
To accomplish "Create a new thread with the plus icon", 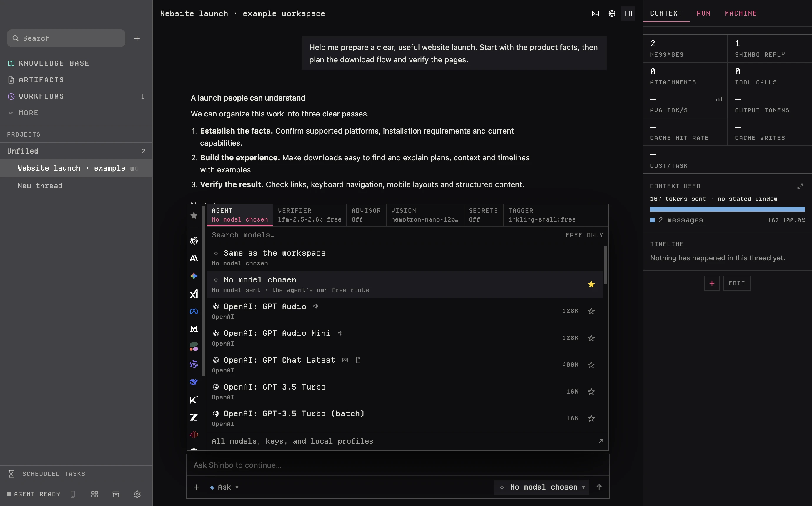I will point(137,38).
